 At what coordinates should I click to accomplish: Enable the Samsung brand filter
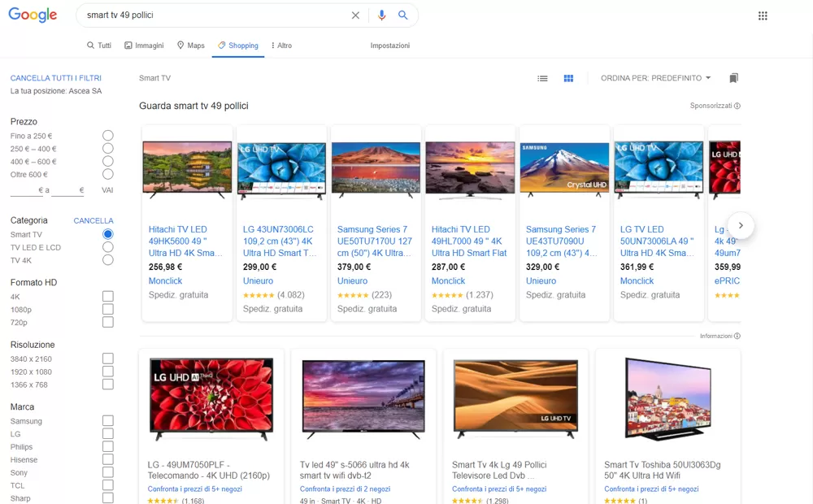(107, 421)
